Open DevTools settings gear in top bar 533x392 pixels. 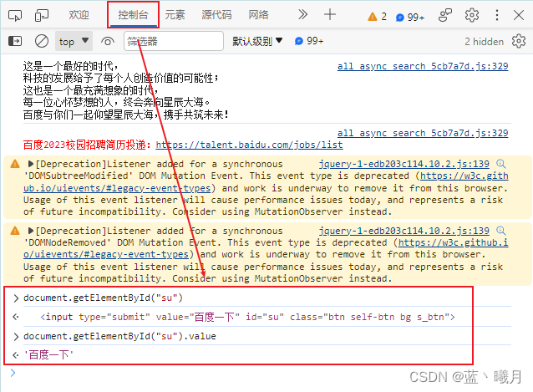472,15
